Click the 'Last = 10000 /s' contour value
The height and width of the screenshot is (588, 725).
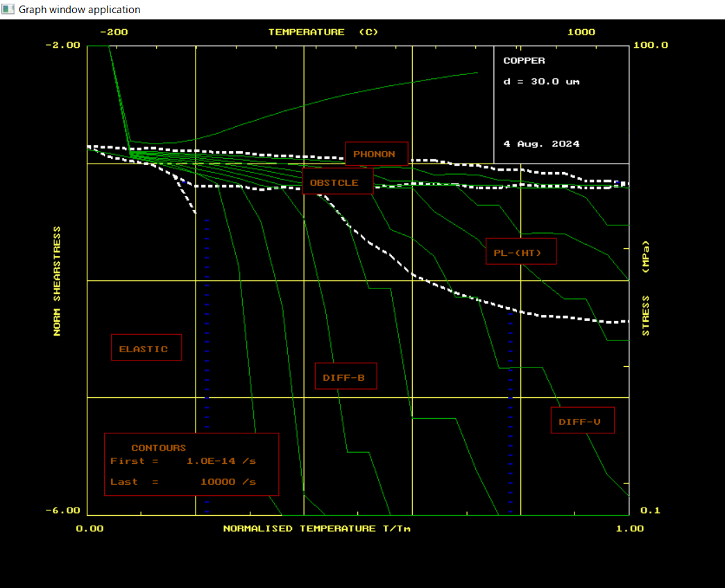[x=183, y=482]
